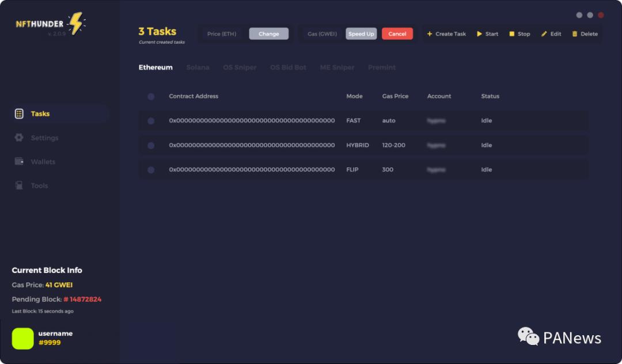622x364 pixels.
Task: Click the Start play icon
Action: (x=479, y=34)
